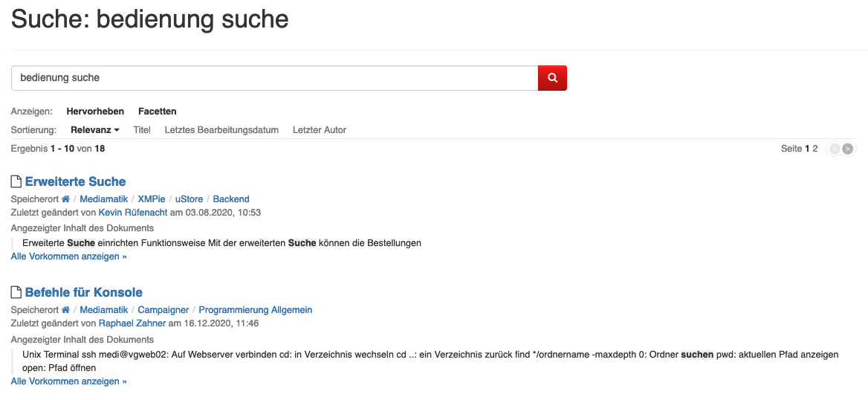Show all occurrences for Erweiterte Suche
This screenshot has height=400, width=868.
68,257
